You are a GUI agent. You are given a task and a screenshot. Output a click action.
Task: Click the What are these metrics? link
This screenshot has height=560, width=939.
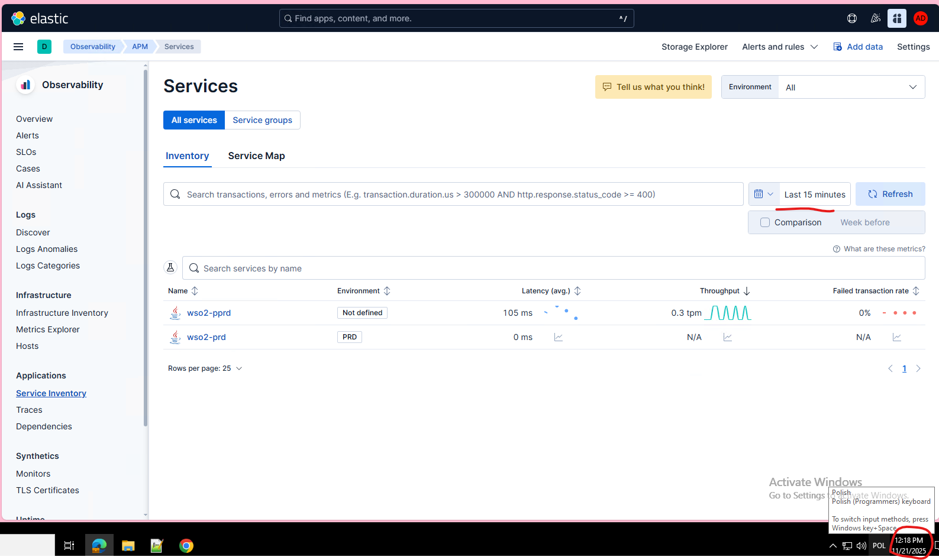click(885, 249)
